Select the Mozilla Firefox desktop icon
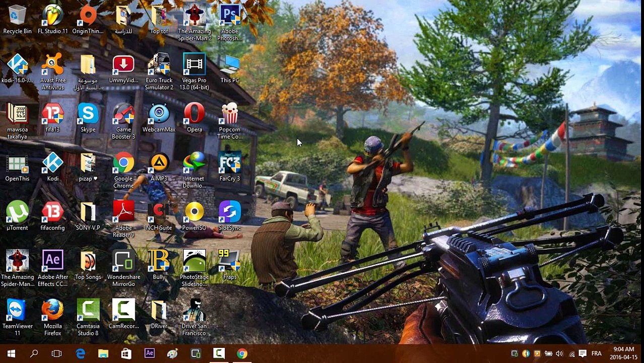Viewport: 644px width, 363px height. click(52, 318)
